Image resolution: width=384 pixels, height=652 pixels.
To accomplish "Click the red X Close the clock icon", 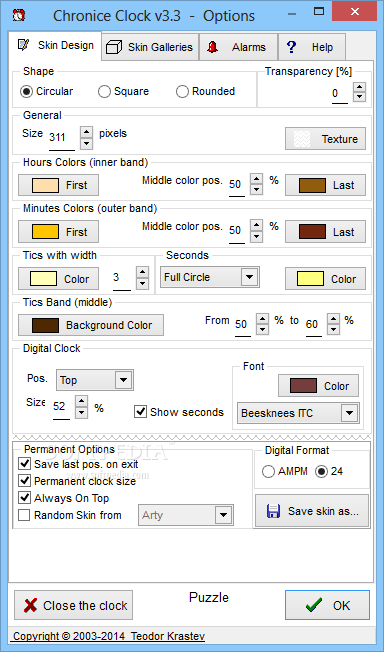I will (30, 605).
